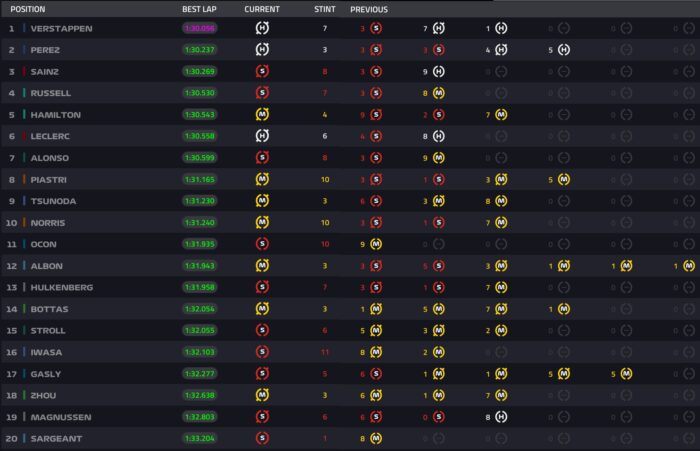Click position number 20
This screenshot has width=700, height=451.
pyautogui.click(x=12, y=438)
